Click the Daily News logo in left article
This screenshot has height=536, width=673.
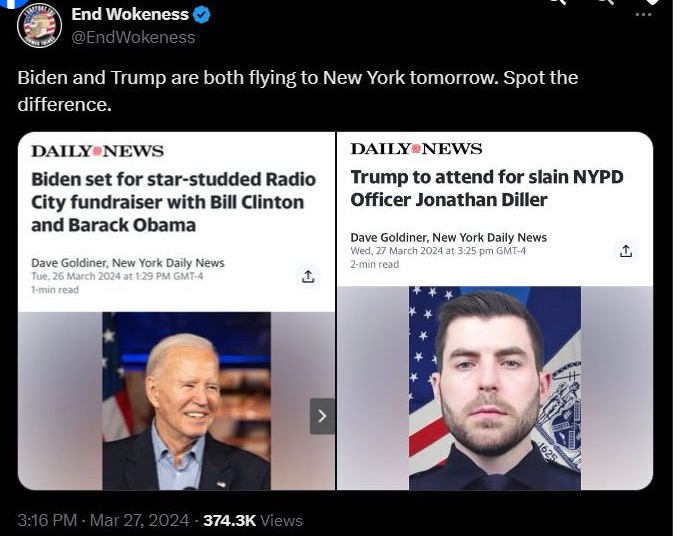coord(97,151)
